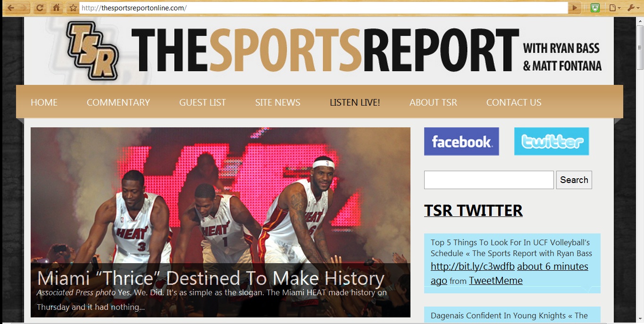Open the GUEST LIST navigation item
Image resolution: width=644 pixels, height=324 pixels.
202,102
